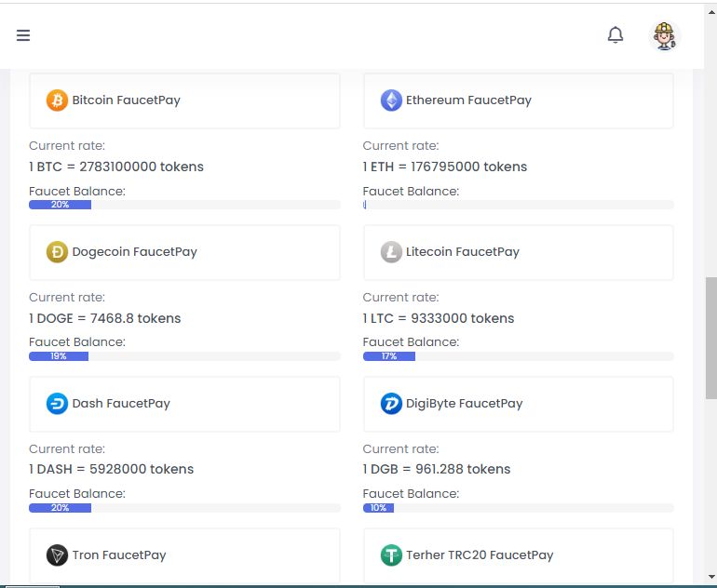717x588 pixels.
Task: Click the Dogecoin coin icon
Action: [x=57, y=252]
